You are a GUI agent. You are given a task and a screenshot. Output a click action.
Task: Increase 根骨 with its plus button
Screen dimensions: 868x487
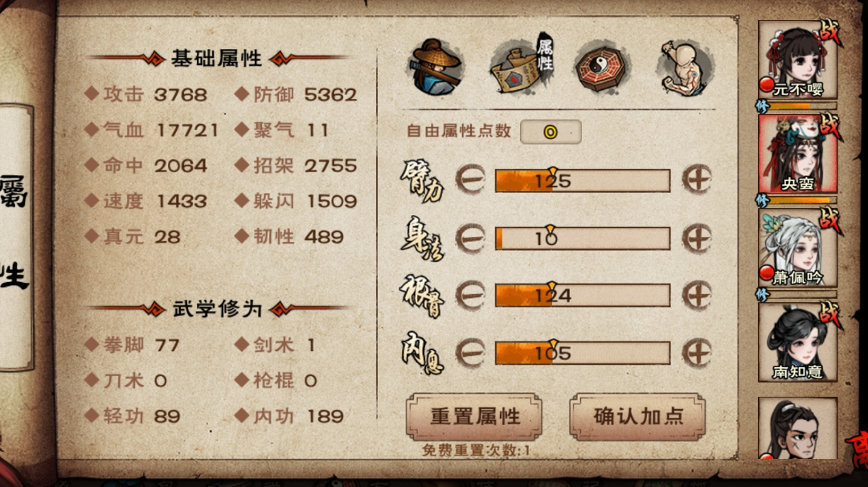(x=696, y=295)
